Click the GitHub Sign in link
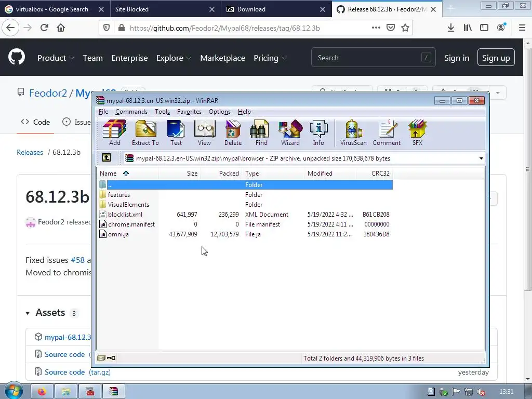 point(456,58)
